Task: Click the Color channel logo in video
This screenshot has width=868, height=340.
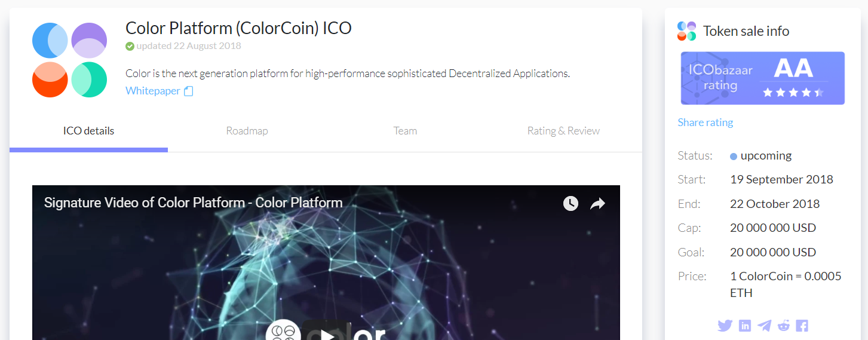Action: click(x=284, y=330)
